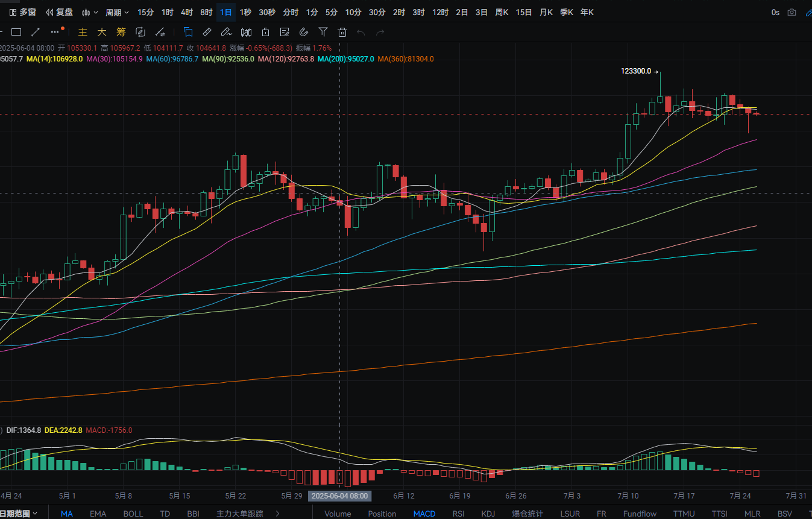Toggle the 主 indicator button
The height and width of the screenshot is (519, 812).
(x=83, y=32)
